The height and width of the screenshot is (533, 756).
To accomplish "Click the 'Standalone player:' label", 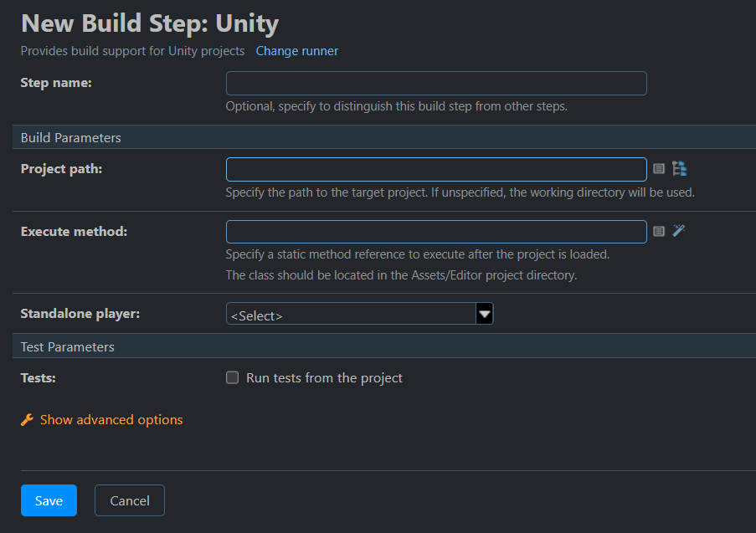I will click(80, 314).
